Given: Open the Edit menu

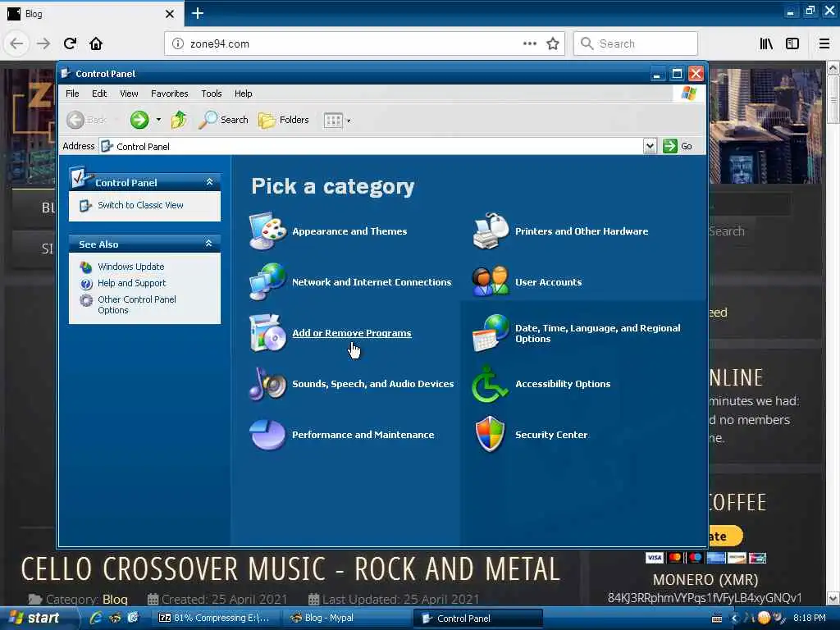Looking at the screenshot, I should [x=99, y=94].
